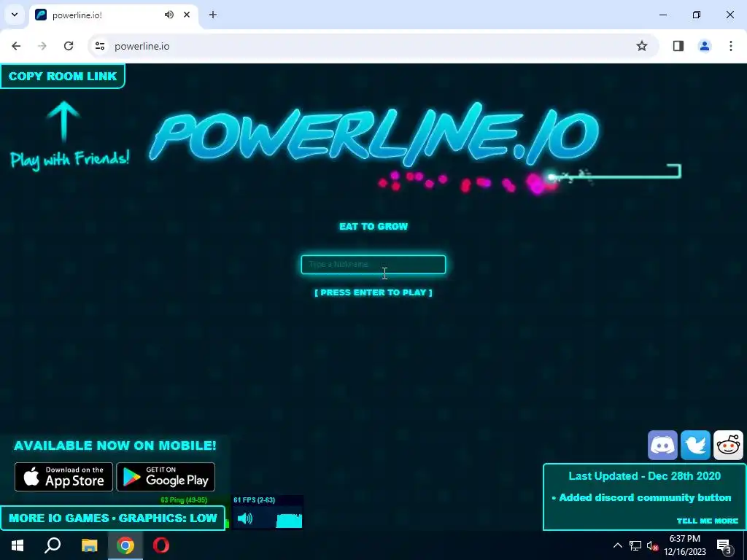Click the POWERLINE.IO logo
The width and height of the screenshot is (747, 560).
[x=374, y=133]
